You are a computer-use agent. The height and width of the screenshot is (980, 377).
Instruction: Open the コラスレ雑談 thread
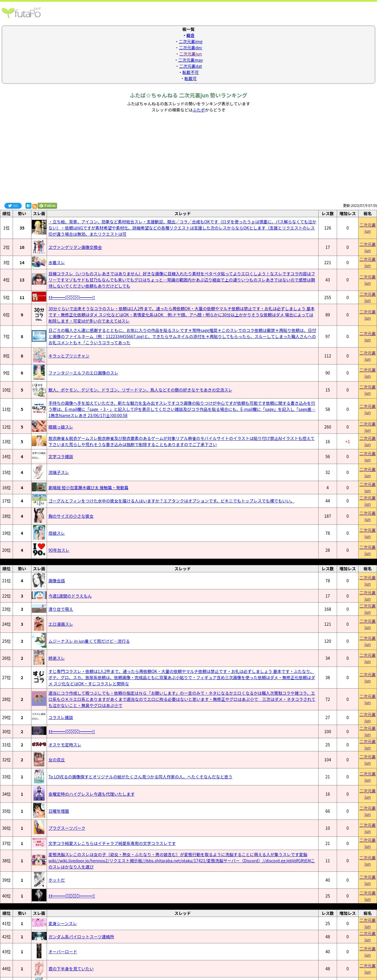(x=60, y=718)
